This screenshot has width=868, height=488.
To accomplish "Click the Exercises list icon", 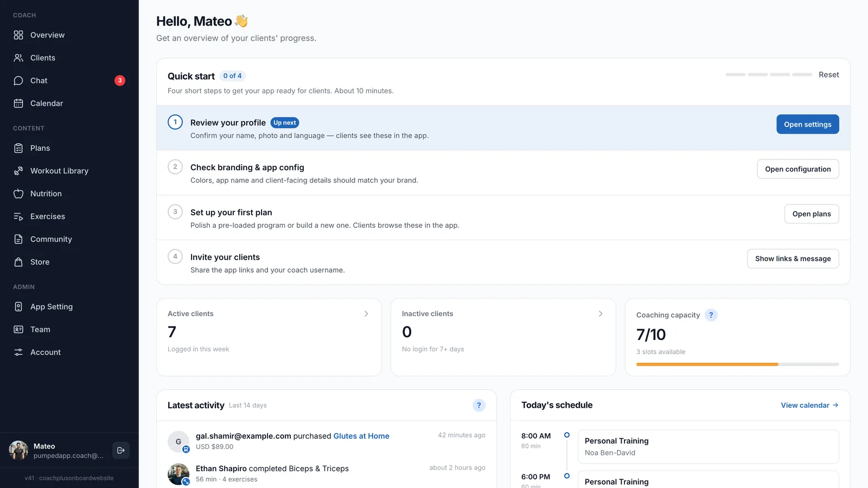I will click(x=18, y=216).
